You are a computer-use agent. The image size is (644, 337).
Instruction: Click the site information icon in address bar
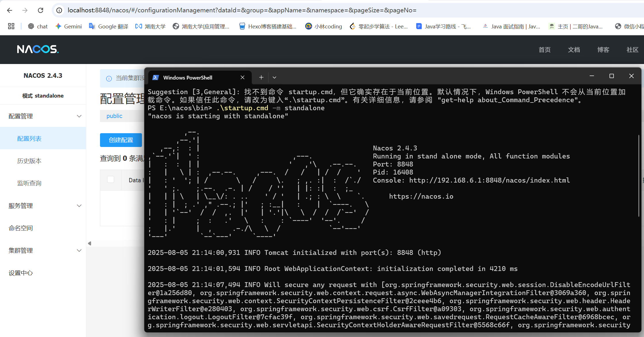tap(59, 10)
